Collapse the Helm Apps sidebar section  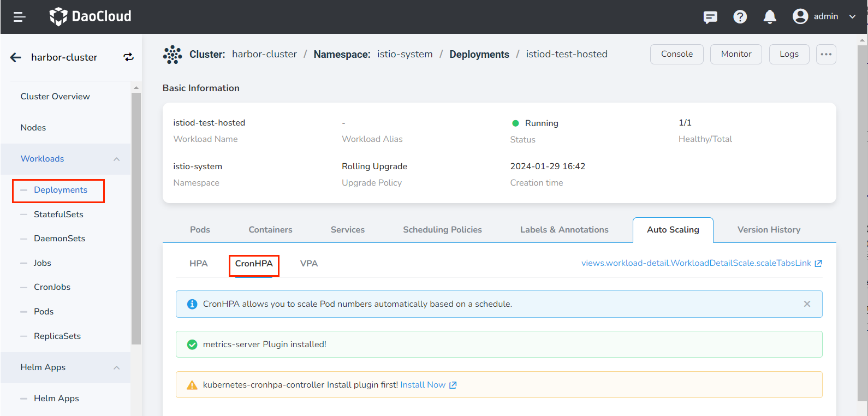(116, 367)
